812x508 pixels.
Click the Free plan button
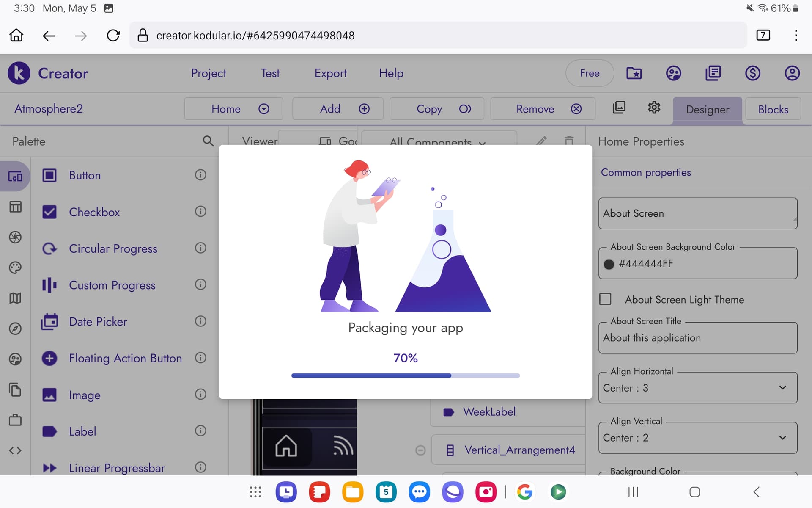[x=590, y=73]
